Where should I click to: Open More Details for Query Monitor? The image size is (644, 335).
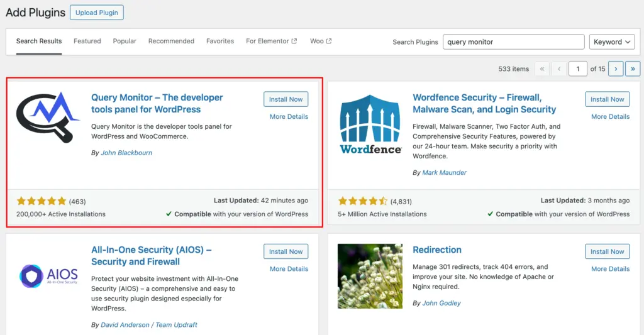[289, 117]
